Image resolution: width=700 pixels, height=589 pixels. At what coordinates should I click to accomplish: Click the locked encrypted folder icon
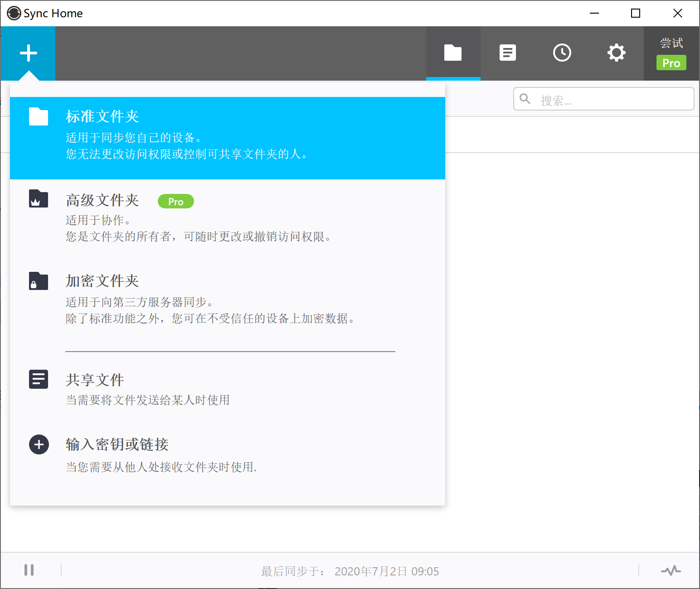(x=39, y=281)
